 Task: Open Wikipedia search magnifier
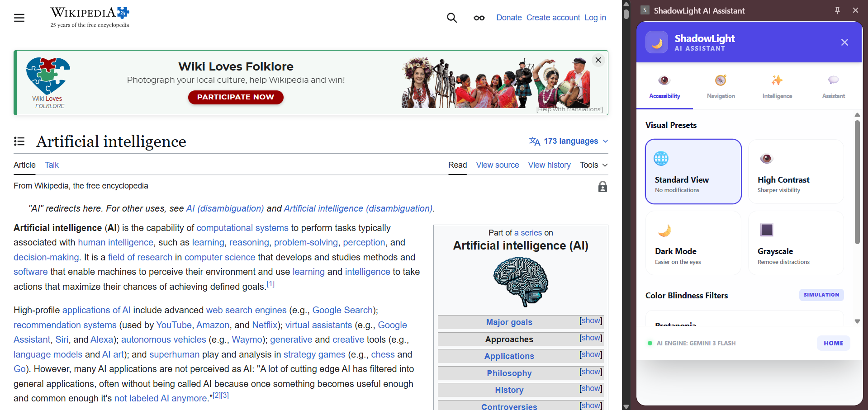(452, 18)
